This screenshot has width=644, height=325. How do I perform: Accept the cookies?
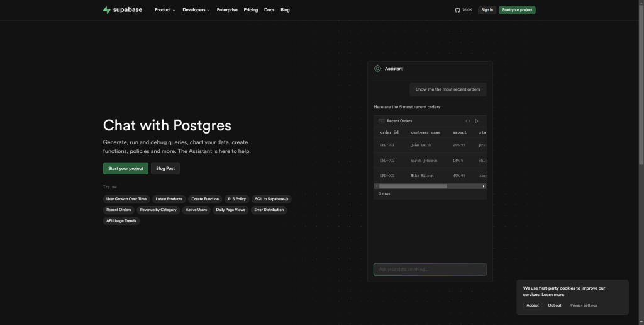(533, 305)
